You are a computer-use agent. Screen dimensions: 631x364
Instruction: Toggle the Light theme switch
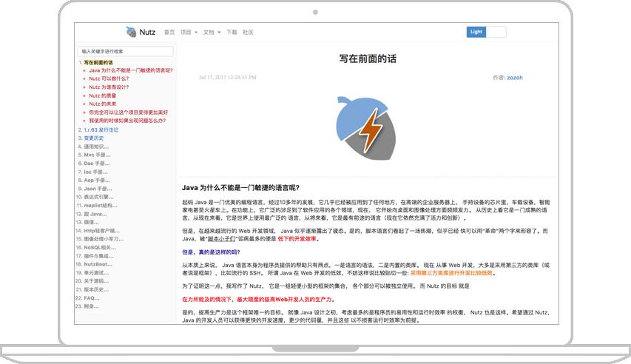(x=486, y=32)
